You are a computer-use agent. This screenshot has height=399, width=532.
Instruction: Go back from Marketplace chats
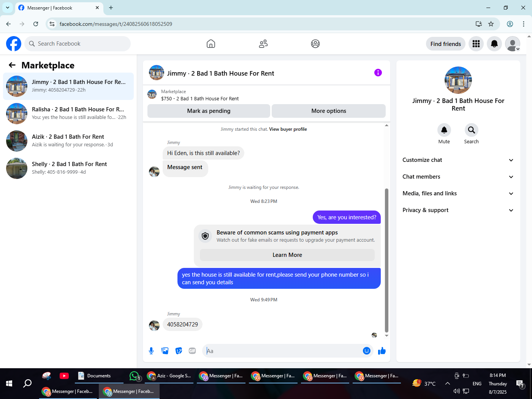12,65
